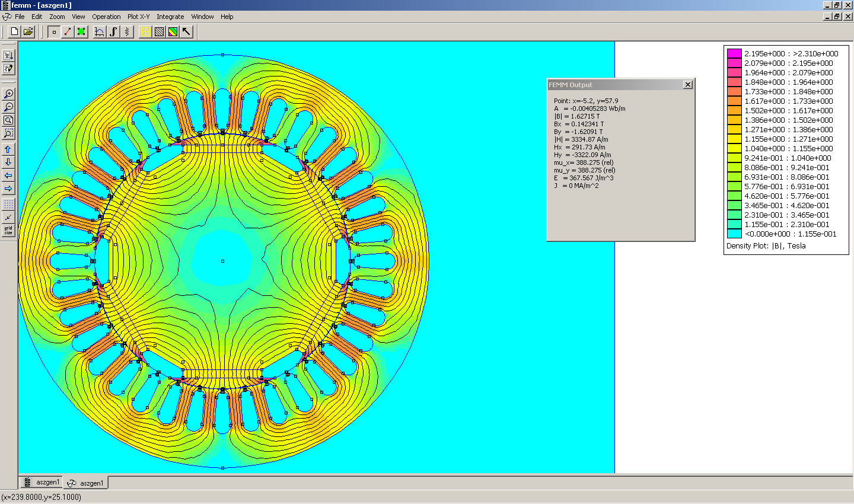The image size is (854, 504).
Task: Click the integral calculation icon
Action: [113, 32]
